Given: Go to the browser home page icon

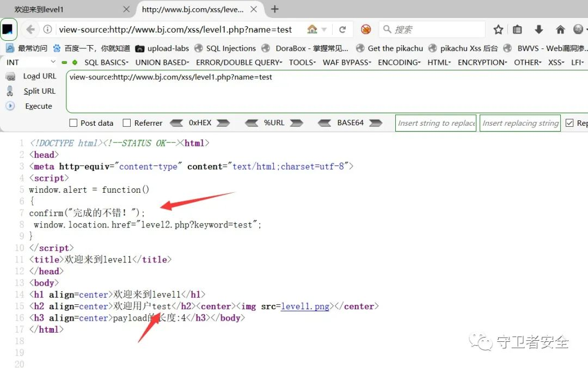Looking at the screenshot, I should pyautogui.click(x=560, y=29).
